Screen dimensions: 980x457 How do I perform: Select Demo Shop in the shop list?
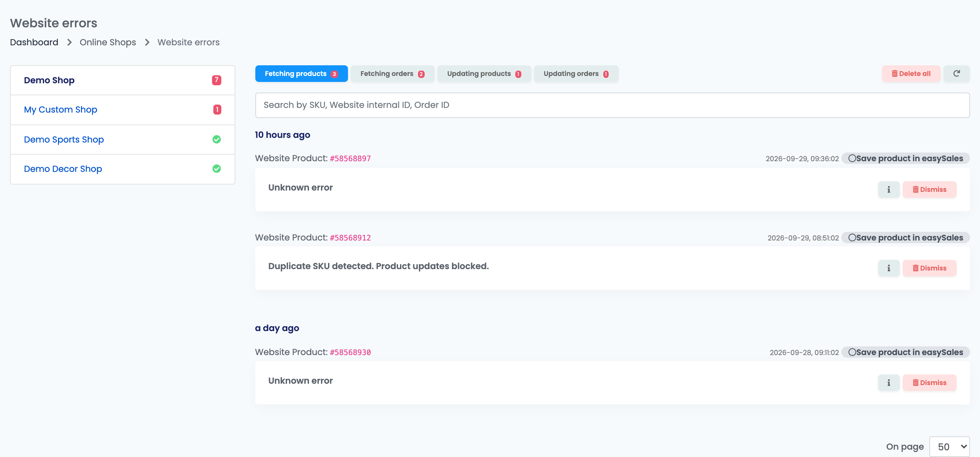(x=123, y=80)
